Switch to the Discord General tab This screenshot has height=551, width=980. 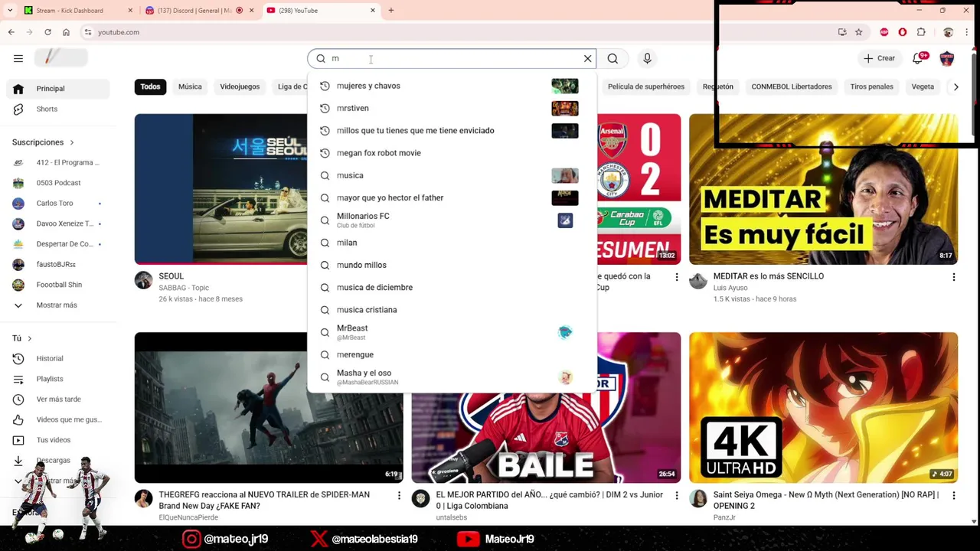(x=199, y=11)
